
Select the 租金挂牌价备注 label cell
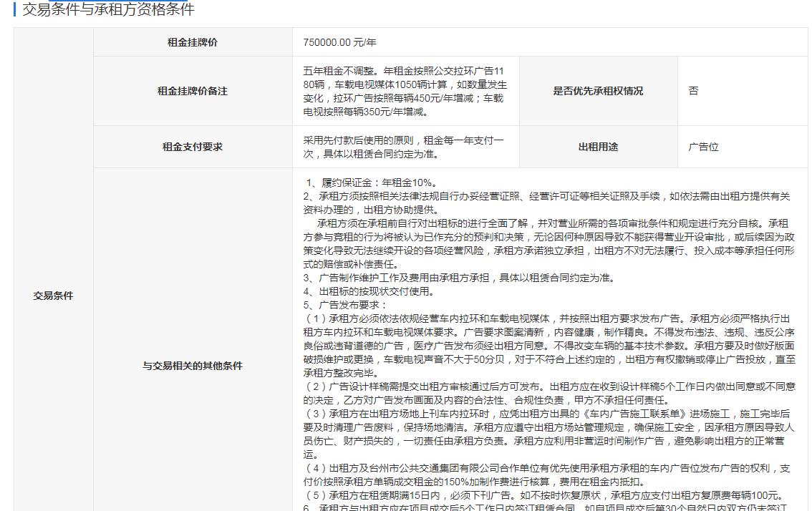point(192,91)
